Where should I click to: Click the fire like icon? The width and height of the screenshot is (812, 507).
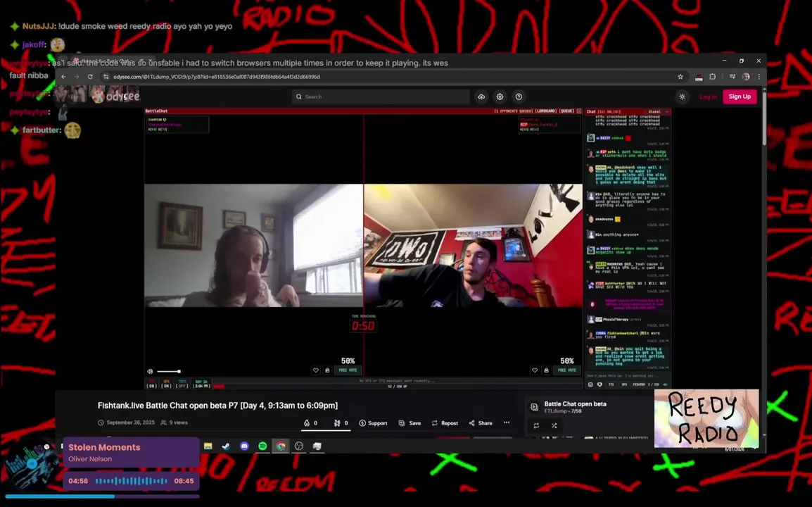(x=307, y=423)
